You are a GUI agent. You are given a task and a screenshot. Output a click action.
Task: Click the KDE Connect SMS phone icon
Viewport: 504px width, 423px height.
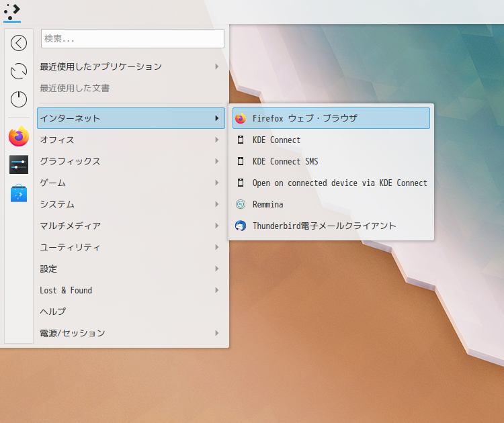[241, 161]
